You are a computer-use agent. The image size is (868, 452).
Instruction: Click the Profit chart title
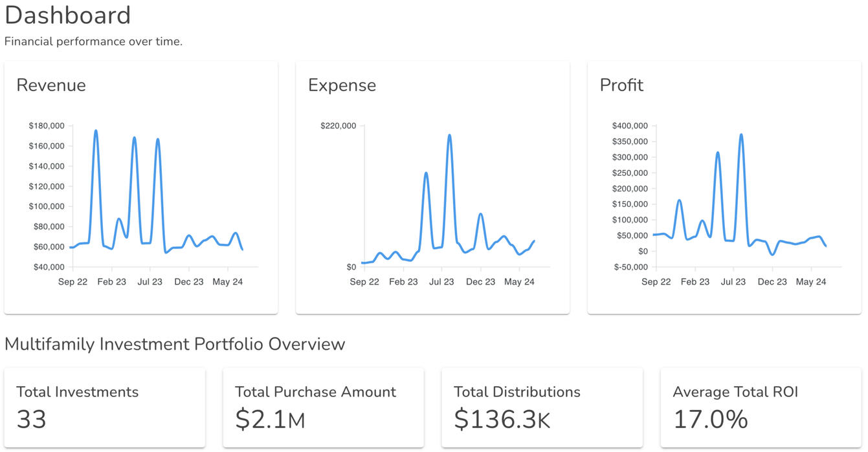click(x=621, y=85)
